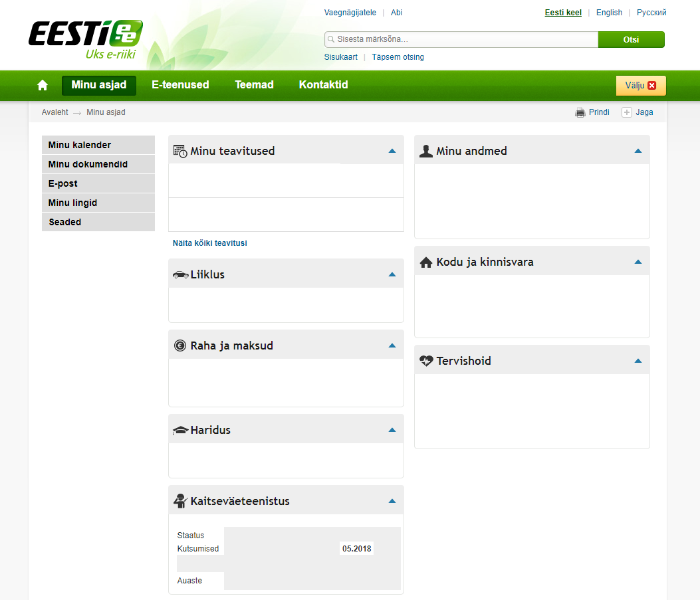Click the euro coin icon by Raha ja maksud

180,346
